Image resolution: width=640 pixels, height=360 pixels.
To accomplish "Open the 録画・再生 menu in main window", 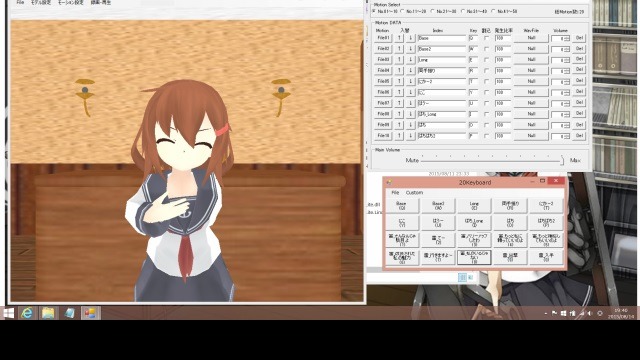I will pyautogui.click(x=100, y=2).
